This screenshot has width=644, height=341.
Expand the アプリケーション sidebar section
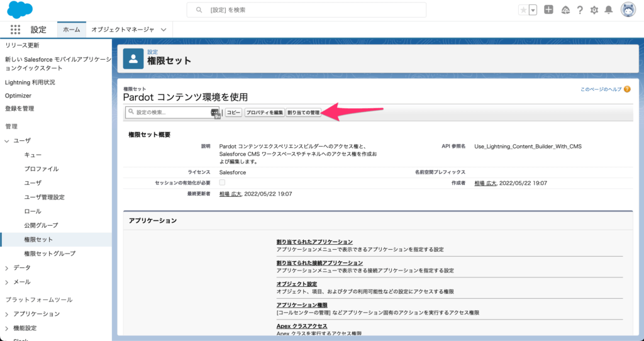[7, 314]
